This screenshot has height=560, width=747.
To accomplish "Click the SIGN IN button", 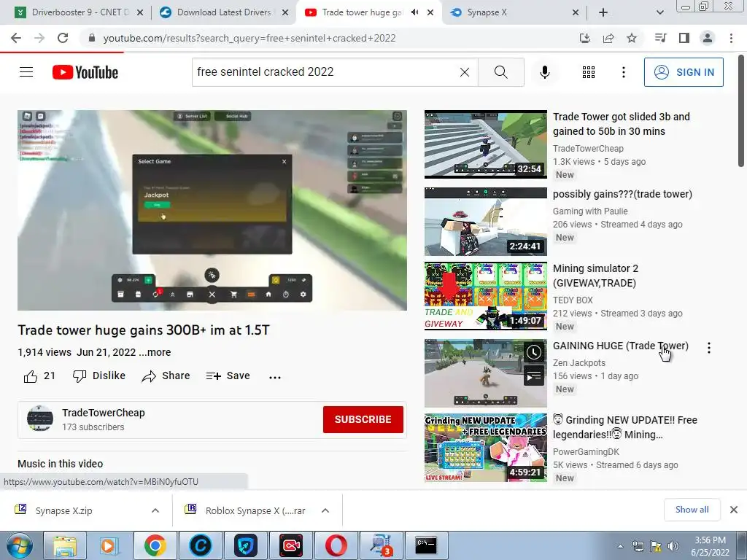I will pos(684,72).
